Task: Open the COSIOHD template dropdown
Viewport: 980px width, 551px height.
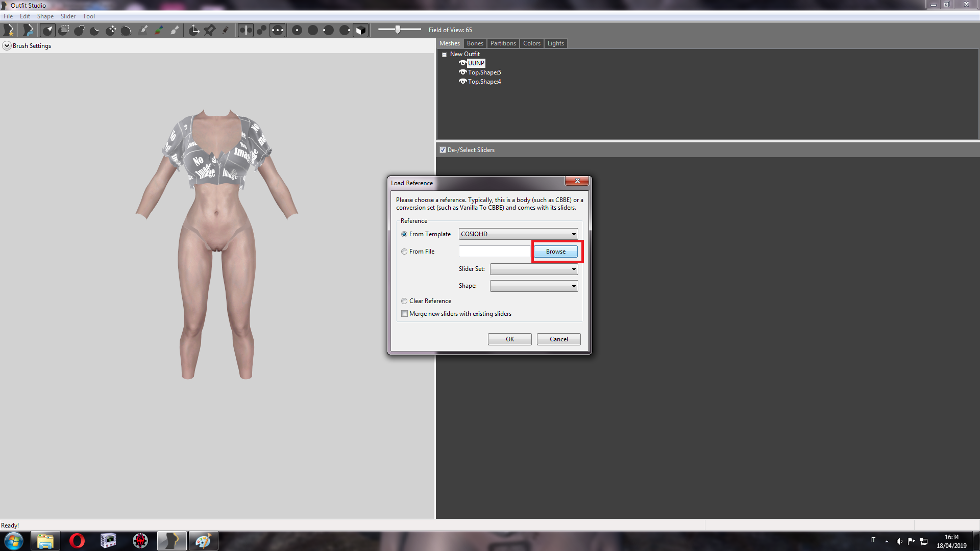Action: click(518, 234)
